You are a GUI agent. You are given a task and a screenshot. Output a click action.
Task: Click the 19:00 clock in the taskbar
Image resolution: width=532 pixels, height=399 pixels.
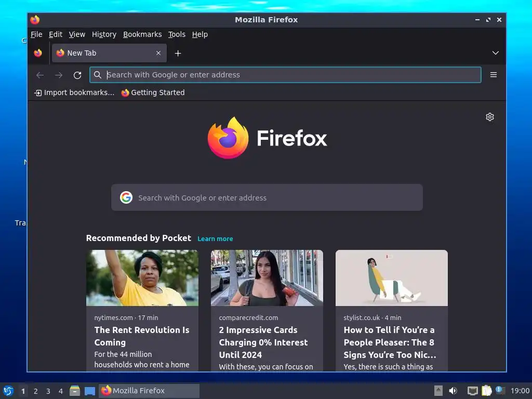click(520, 391)
